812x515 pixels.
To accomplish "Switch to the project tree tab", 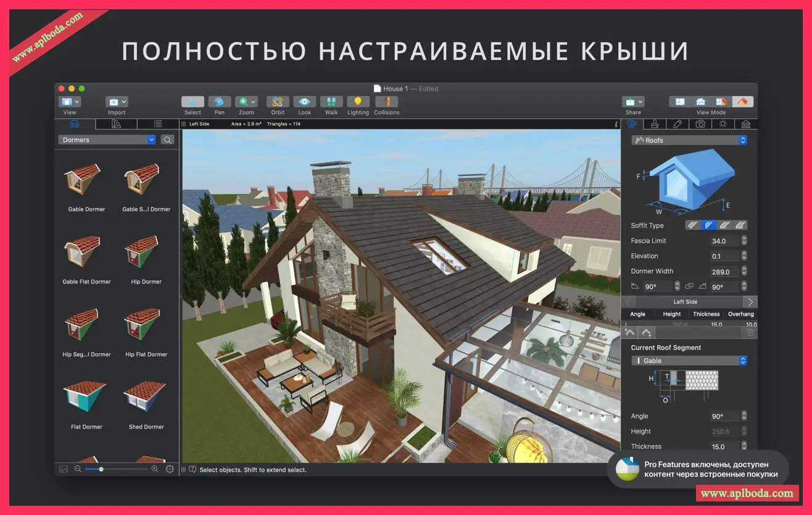I will tap(157, 124).
